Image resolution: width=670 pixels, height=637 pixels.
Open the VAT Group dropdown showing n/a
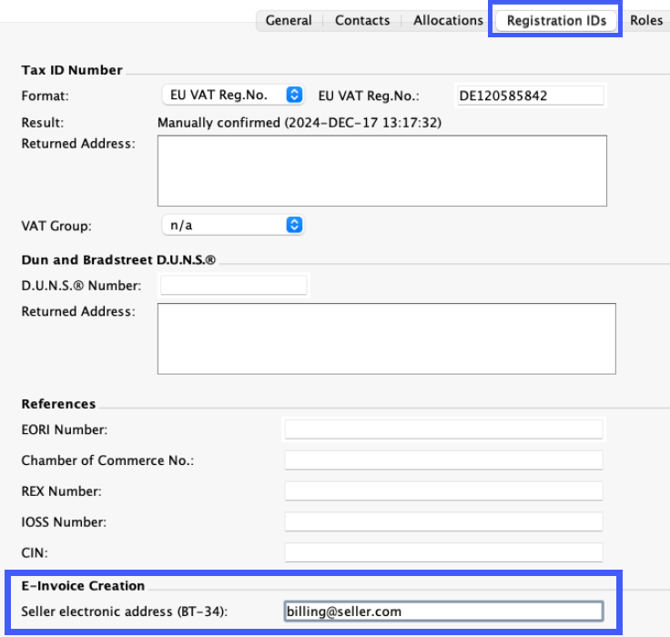tap(233, 225)
